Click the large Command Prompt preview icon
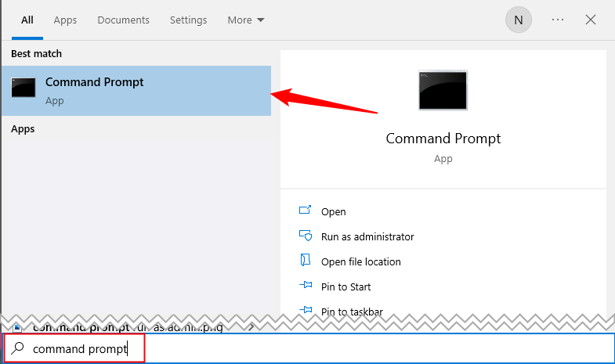This screenshot has width=615, height=364. click(443, 91)
